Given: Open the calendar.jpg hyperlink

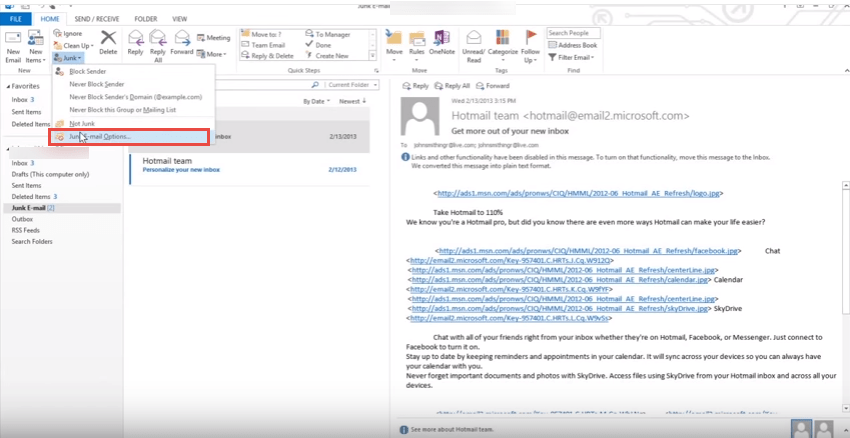Looking at the screenshot, I should coord(559,280).
